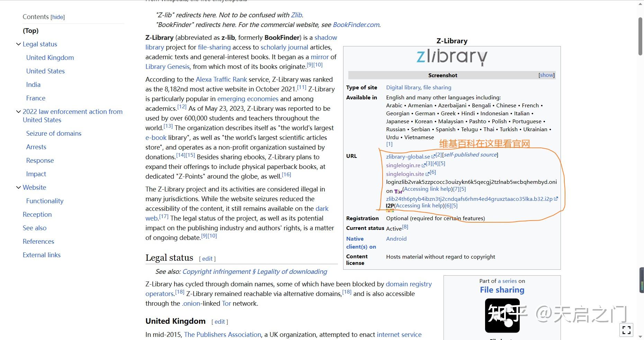Screen dimensions: 644x340
Task: Go to Legal status section in contents
Action: (40, 44)
